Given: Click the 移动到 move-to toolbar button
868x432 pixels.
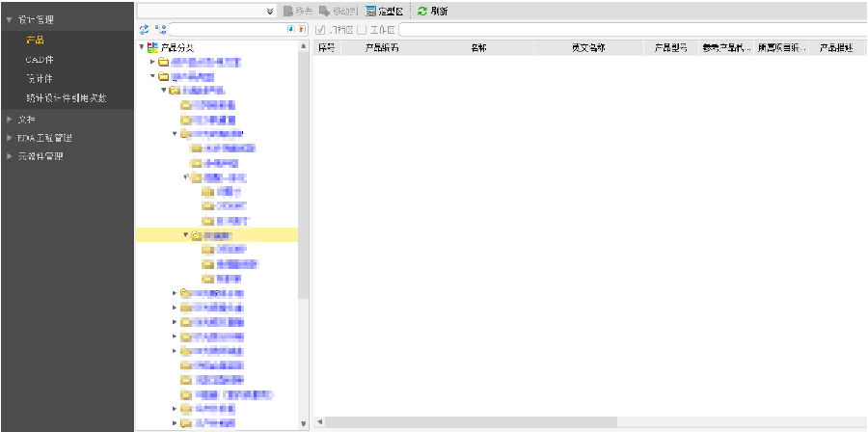Looking at the screenshot, I should [339, 11].
